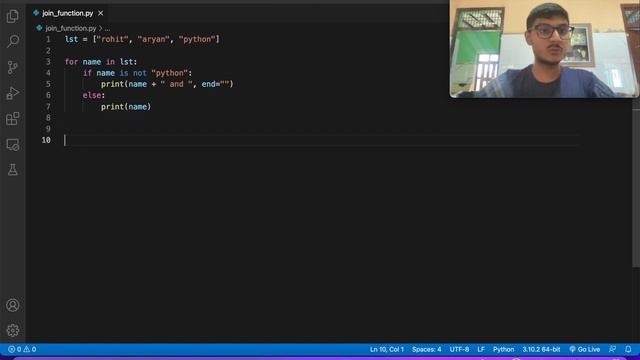Open the Run and Debug view
The width and height of the screenshot is (640, 360).
click(13, 93)
